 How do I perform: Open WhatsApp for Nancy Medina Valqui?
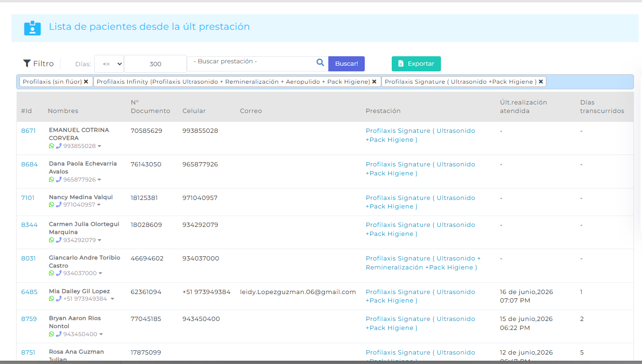(x=52, y=205)
